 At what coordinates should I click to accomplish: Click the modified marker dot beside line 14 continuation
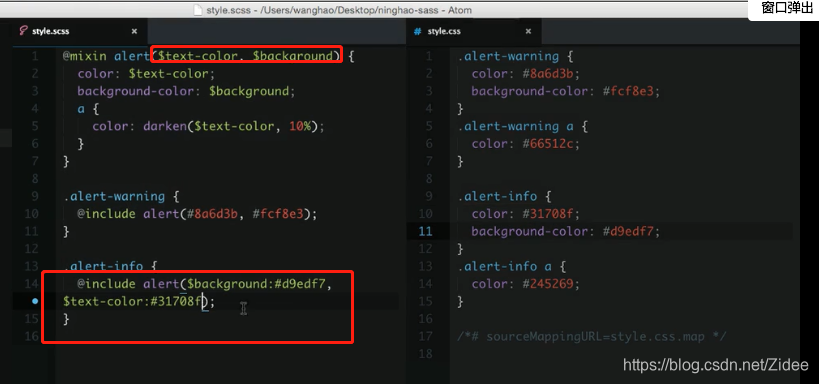click(x=35, y=301)
